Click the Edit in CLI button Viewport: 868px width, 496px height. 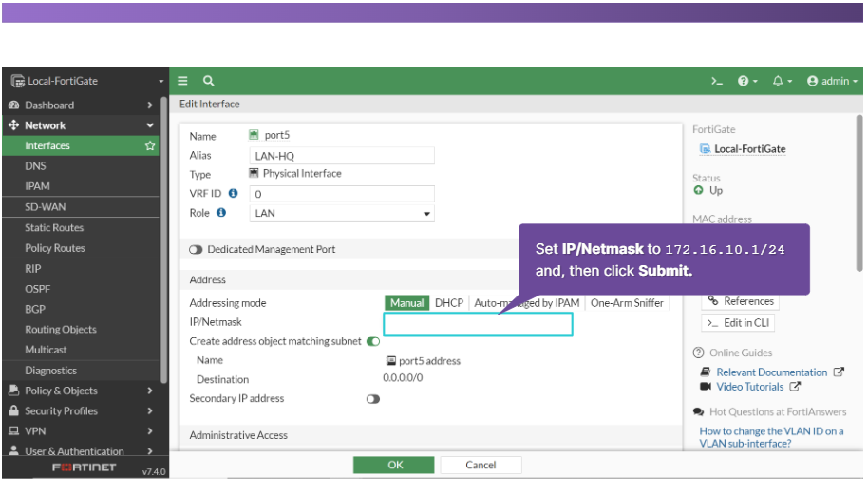tap(738, 323)
